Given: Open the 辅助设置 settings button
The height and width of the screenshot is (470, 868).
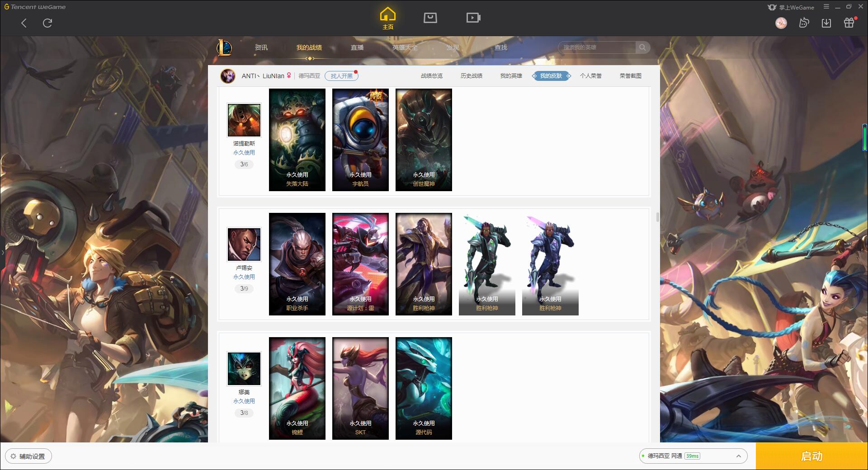Looking at the screenshot, I should (28, 456).
